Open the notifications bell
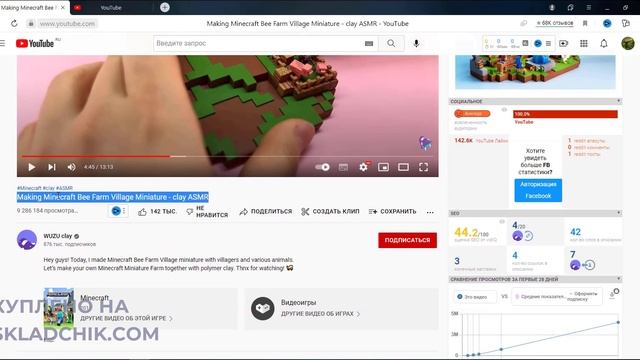 pos(604,43)
